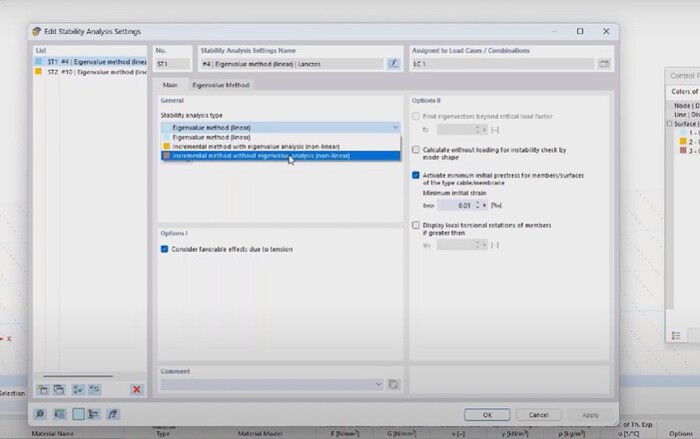700x439 pixels.
Task: Click the copy settings icon below the list
Action: tap(59, 388)
